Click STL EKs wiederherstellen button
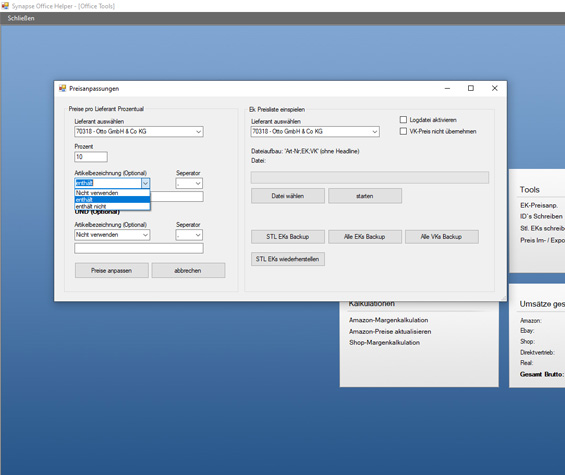565x475 pixels. tap(288, 259)
